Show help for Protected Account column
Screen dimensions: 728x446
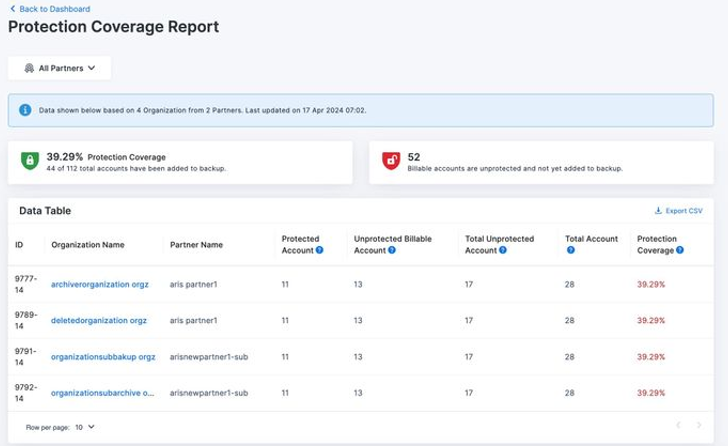(319, 250)
